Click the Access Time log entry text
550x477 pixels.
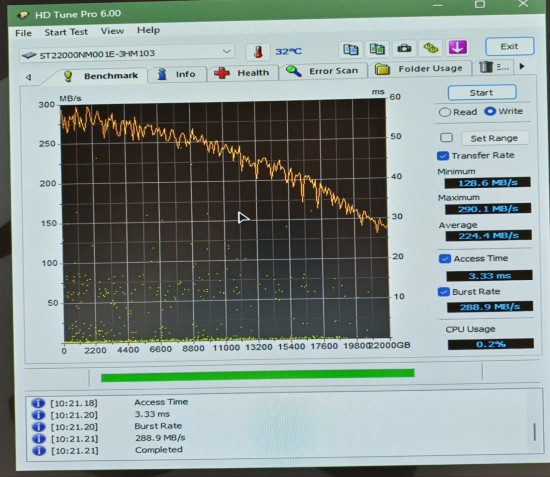click(x=161, y=402)
